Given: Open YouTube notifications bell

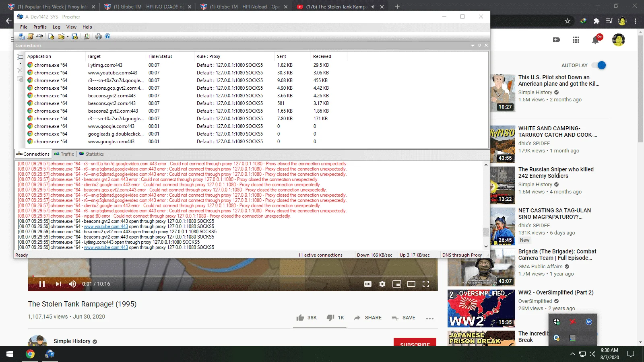Looking at the screenshot, I should (x=596, y=40).
